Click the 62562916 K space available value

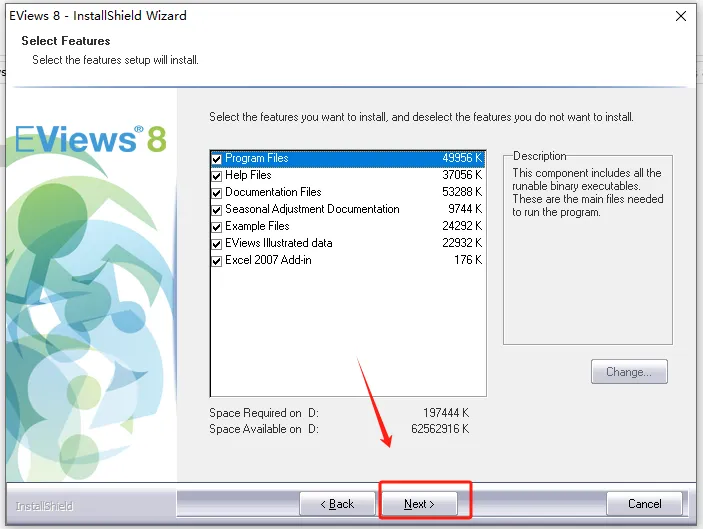440,429
